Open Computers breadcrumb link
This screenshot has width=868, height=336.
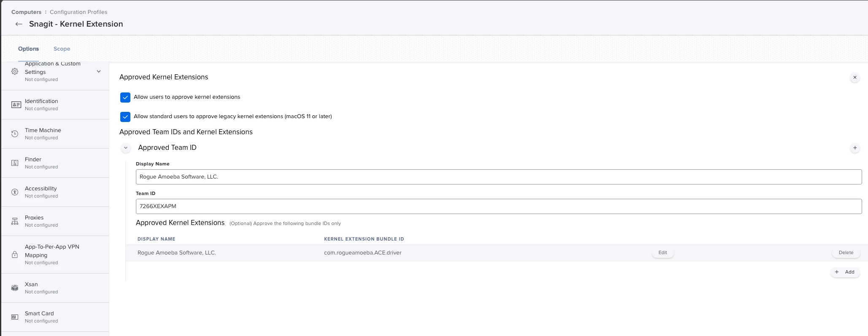26,12
